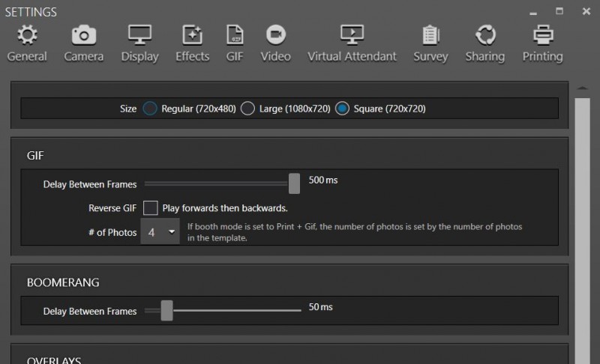Screen dimensions: 600x364
Task: Expand the # of Photos dropdown
Action: (160, 232)
